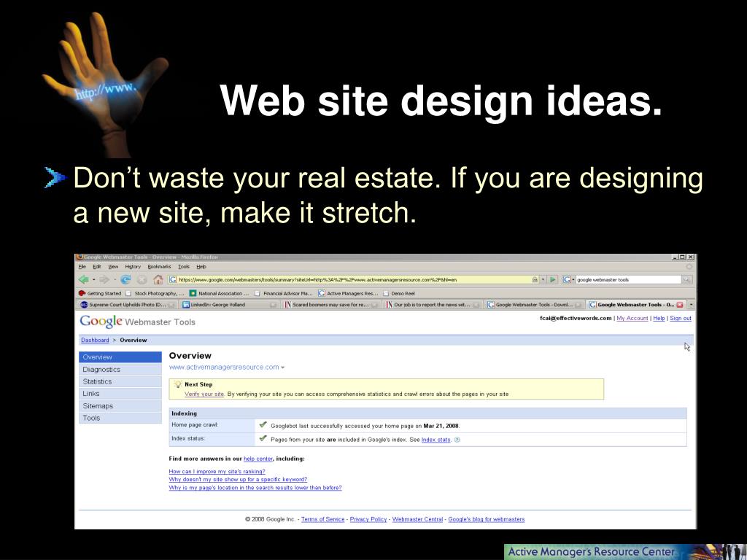Viewport: 747px width, 560px height.
Task: Select Sitemaps in the sidebar
Action: 120,405
